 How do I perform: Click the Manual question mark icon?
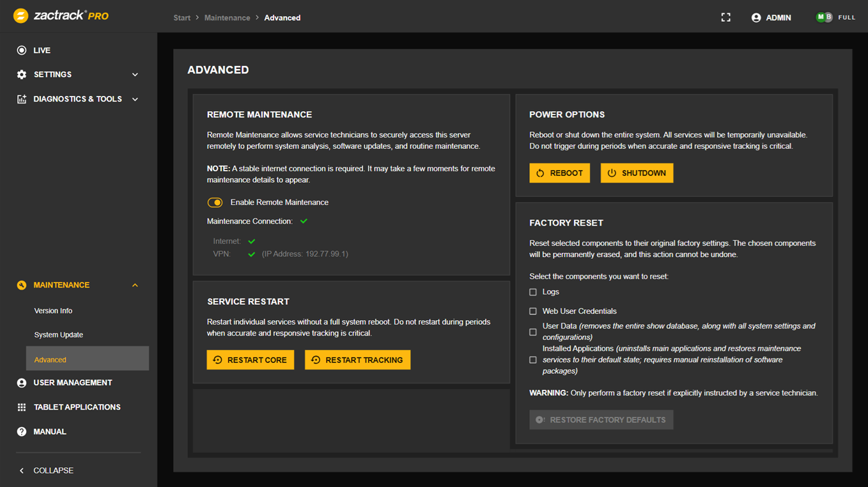(22, 432)
